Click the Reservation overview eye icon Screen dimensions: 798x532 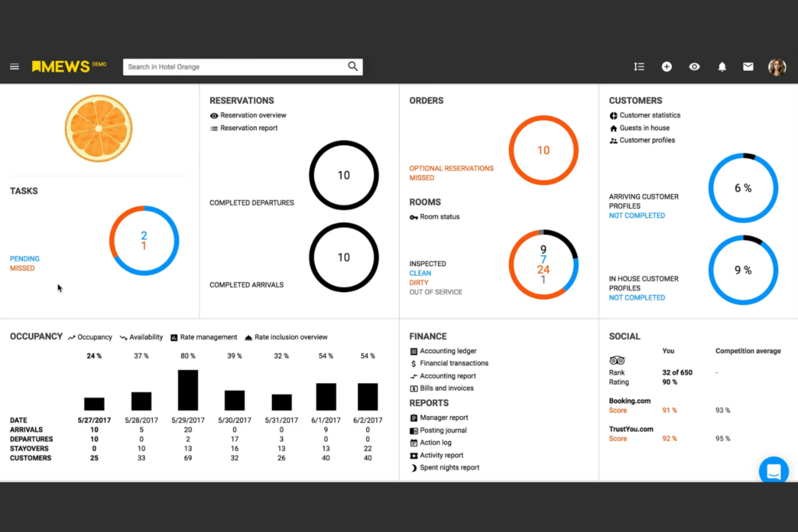[x=214, y=116]
